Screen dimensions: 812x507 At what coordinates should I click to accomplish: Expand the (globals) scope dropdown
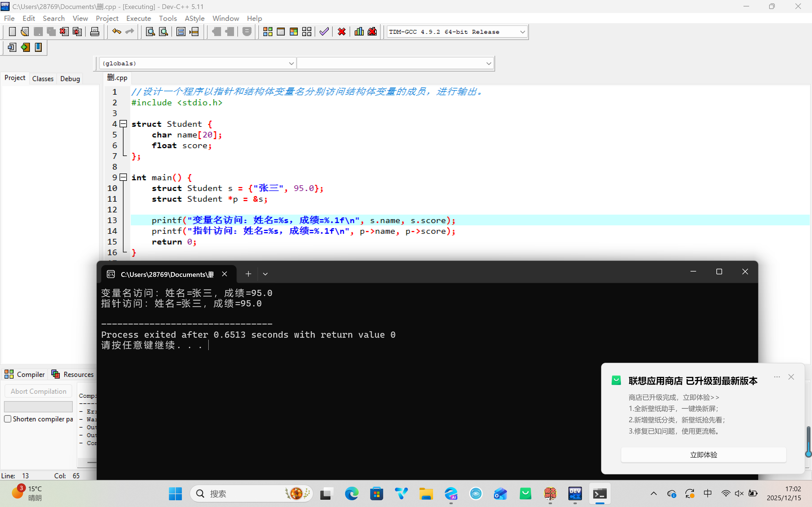point(291,63)
